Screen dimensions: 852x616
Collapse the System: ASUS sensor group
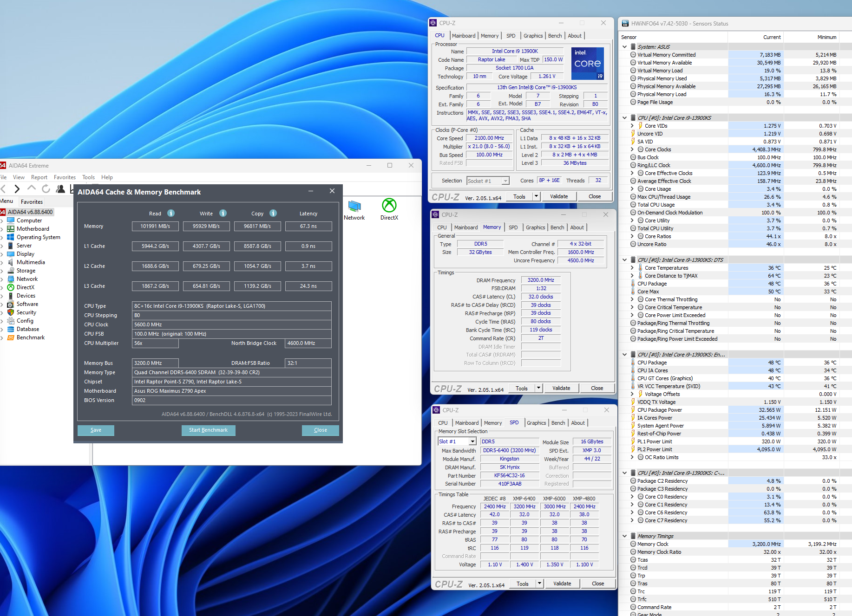point(625,47)
